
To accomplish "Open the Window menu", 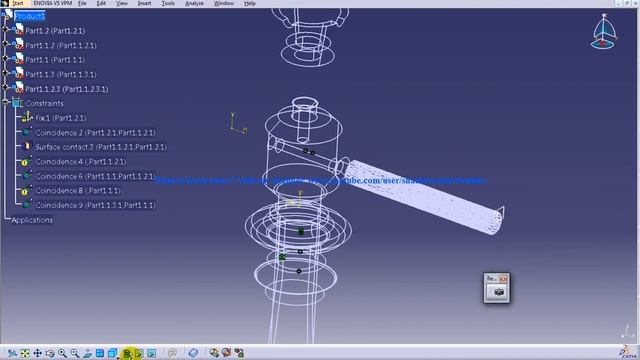I will click(x=224, y=3).
